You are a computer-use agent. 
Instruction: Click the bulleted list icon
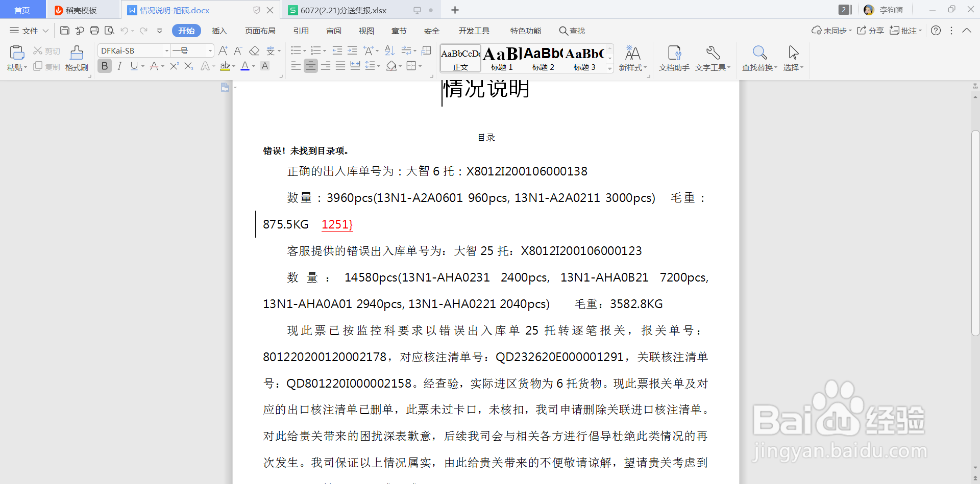pyautogui.click(x=296, y=50)
